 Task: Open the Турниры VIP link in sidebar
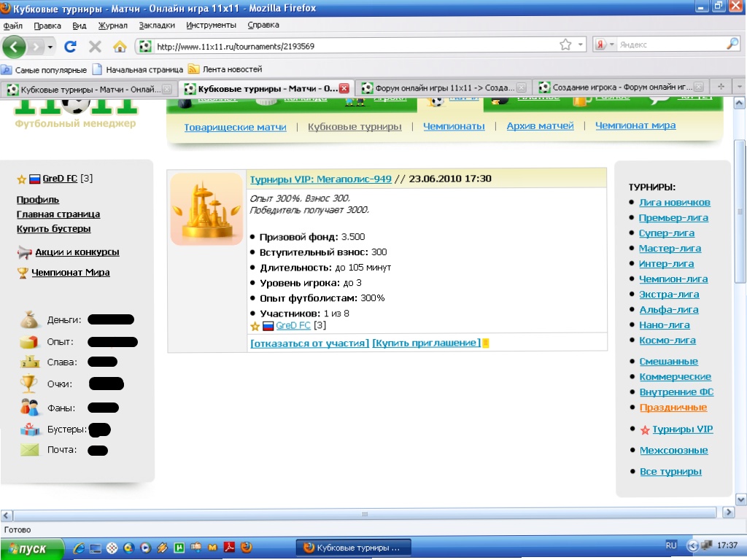click(x=682, y=429)
